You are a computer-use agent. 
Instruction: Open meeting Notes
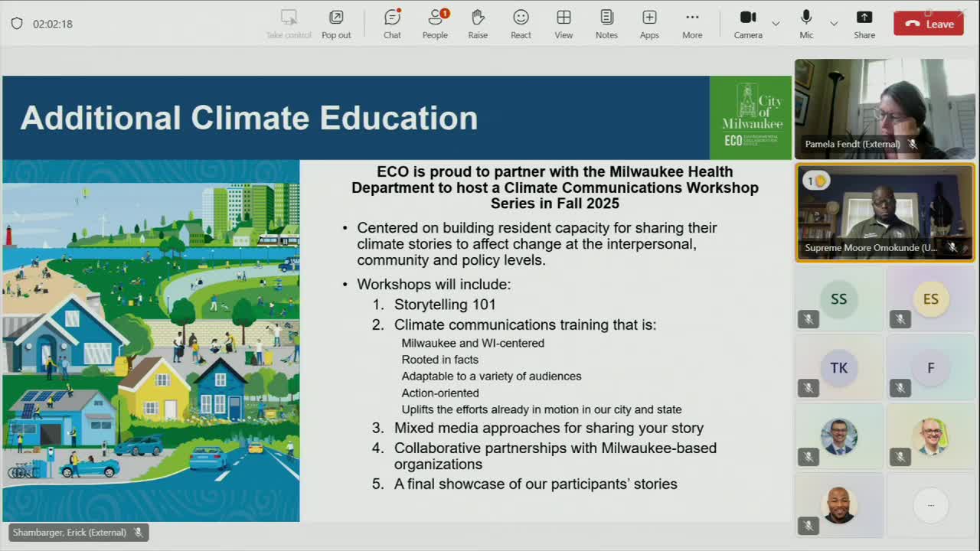point(606,24)
